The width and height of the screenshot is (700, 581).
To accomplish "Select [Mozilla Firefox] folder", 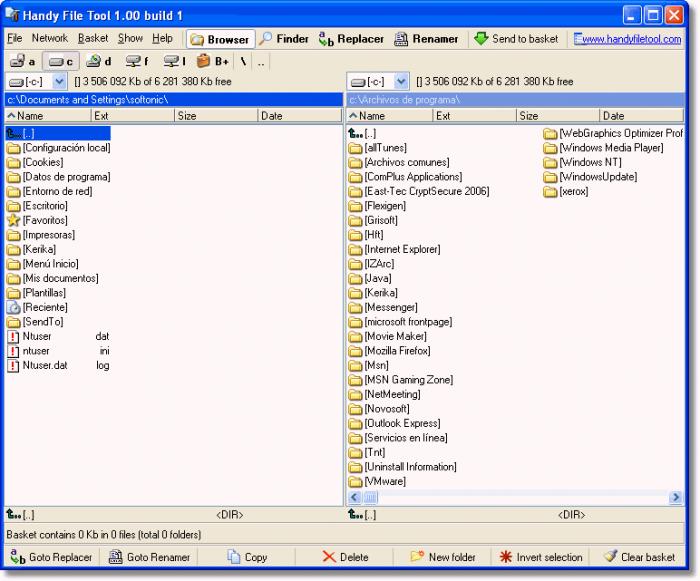I will [389, 351].
